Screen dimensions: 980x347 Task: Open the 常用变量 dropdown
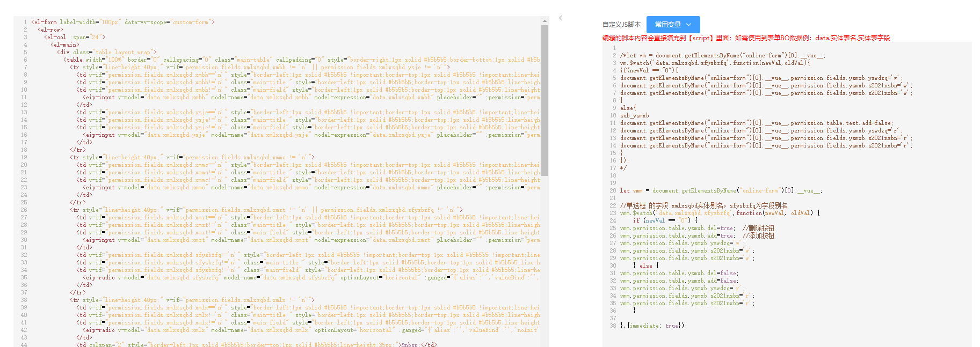click(x=673, y=25)
